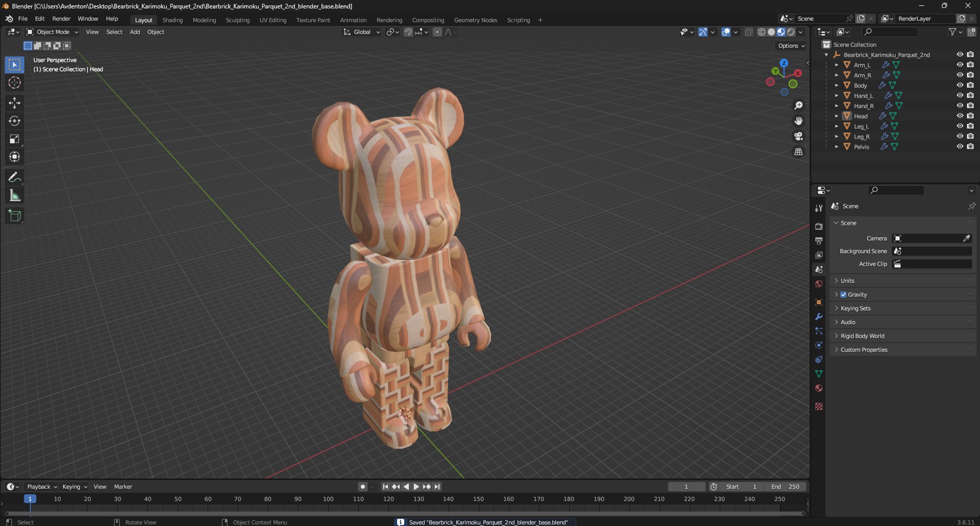The height and width of the screenshot is (526, 980).
Task: Select the Transform tool
Action: 14,157
